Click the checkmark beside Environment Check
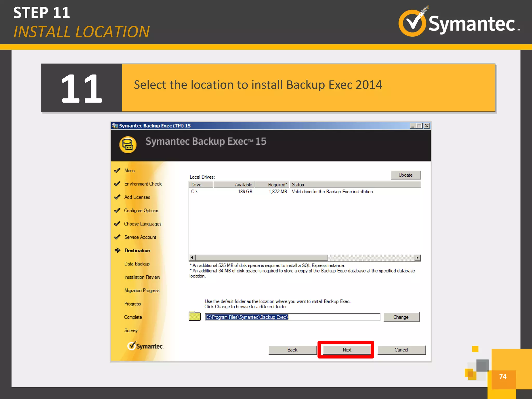The width and height of the screenshot is (532, 399). pyautogui.click(x=117, y=184)
